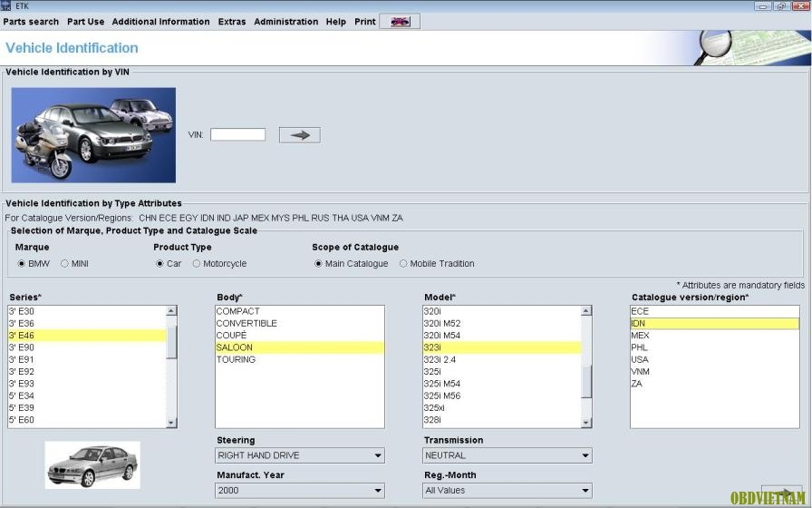Image resolution: width=812 pixels, height=508 pixels.
Task: Click Series list scroll down arrow
Action: click(x=171, y=423)
